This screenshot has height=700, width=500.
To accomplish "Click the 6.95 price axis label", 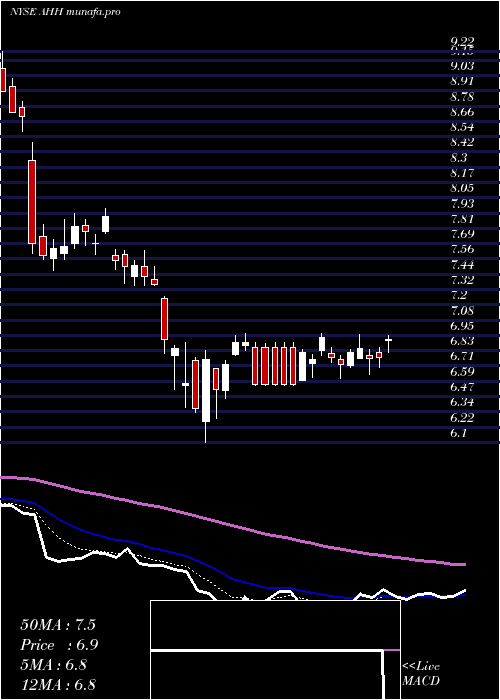I will click(462, 326).
